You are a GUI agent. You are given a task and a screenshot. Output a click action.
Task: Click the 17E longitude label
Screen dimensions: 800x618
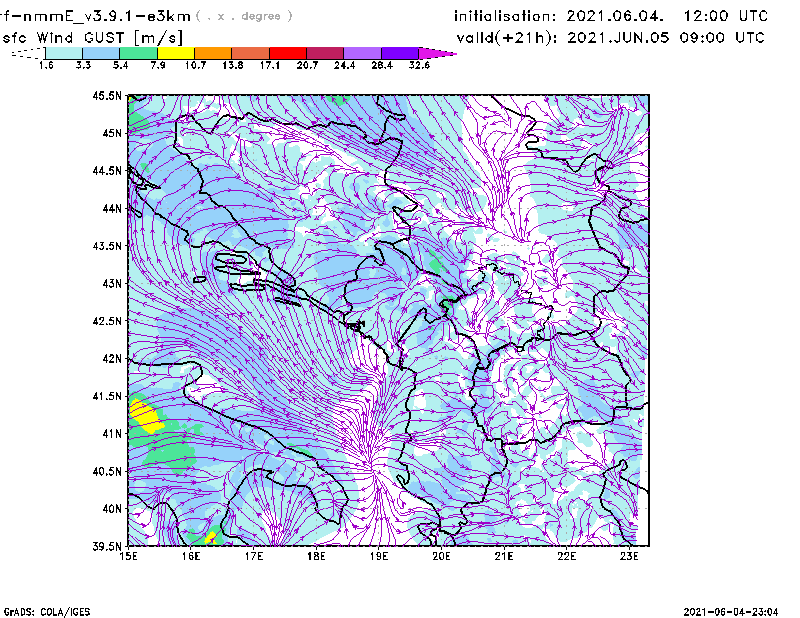pyautogui.click(x=253, y=556)
